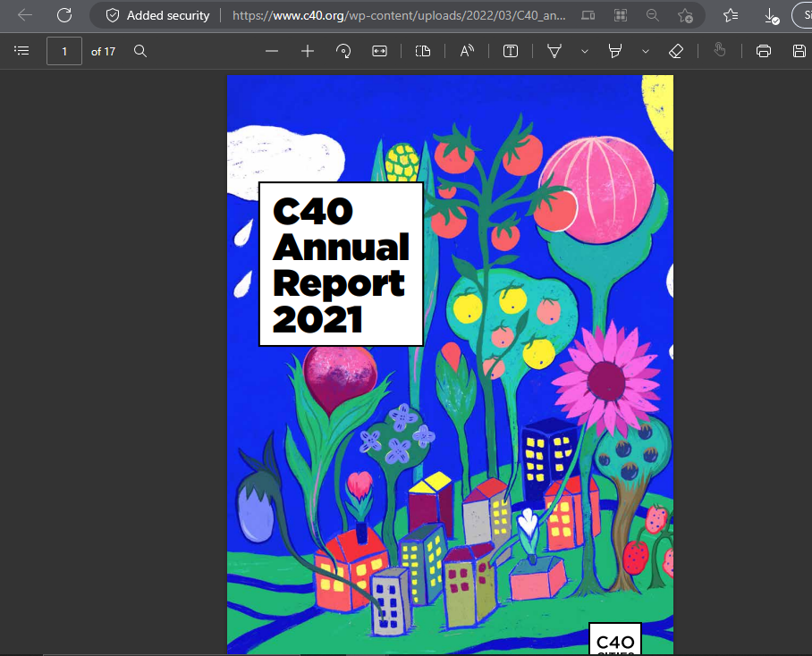Save the PDF with the disk icon
This screenshot has width=812, height=656.
[x=799, y=51]
